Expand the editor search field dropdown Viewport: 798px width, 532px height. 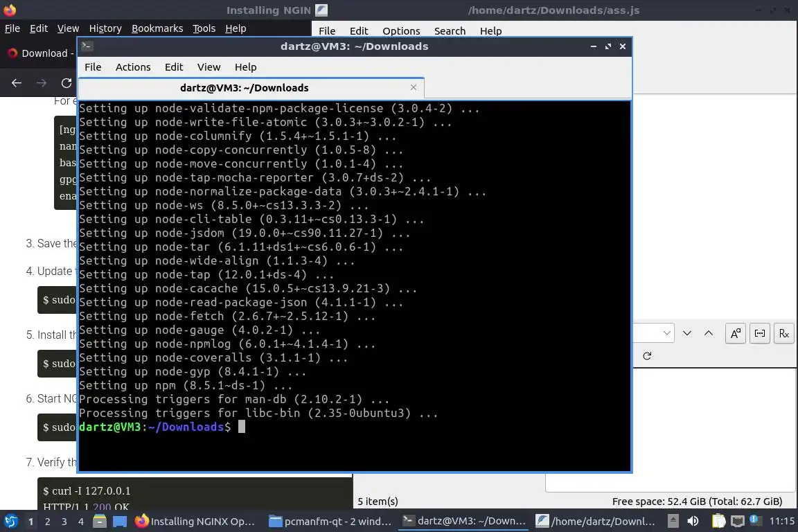coord(666,333)
